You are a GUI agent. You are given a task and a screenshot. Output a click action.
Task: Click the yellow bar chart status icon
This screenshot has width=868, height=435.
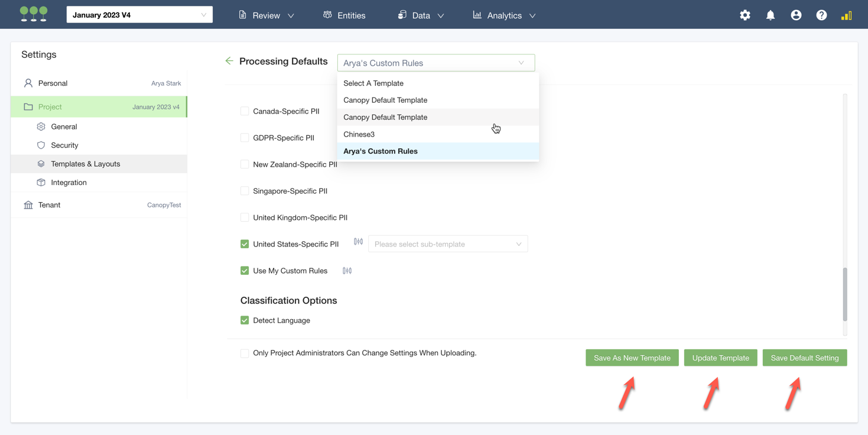[x=846, y=15]
